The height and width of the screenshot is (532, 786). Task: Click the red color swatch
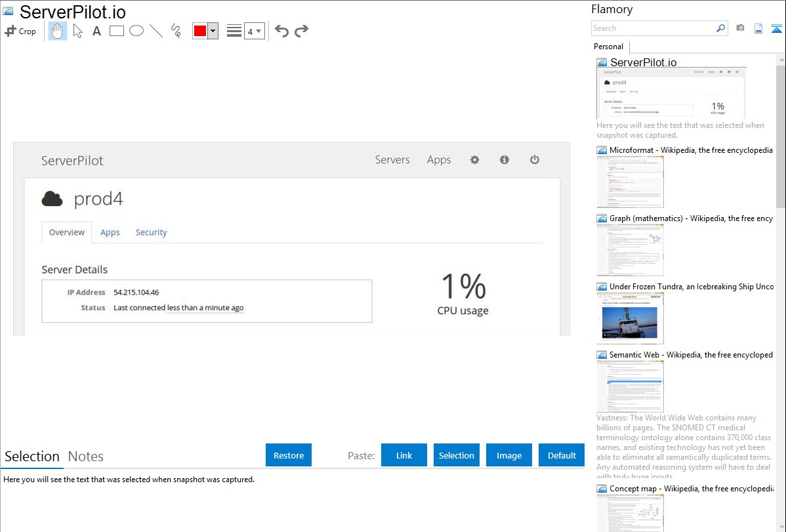(x=200, y=31)
